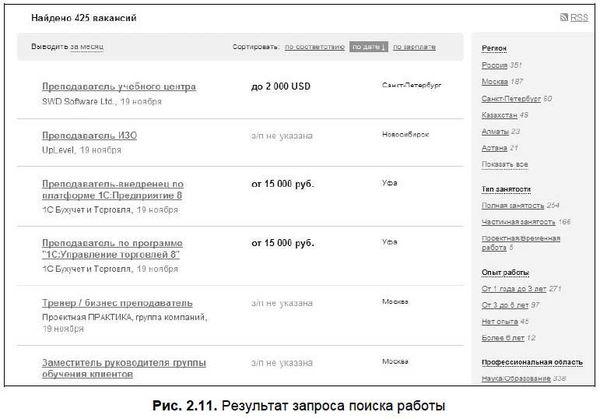The image size is (600, 419).
Task: Filter experience 'От 3 до 6 лет'
Action: click(505, 305)
